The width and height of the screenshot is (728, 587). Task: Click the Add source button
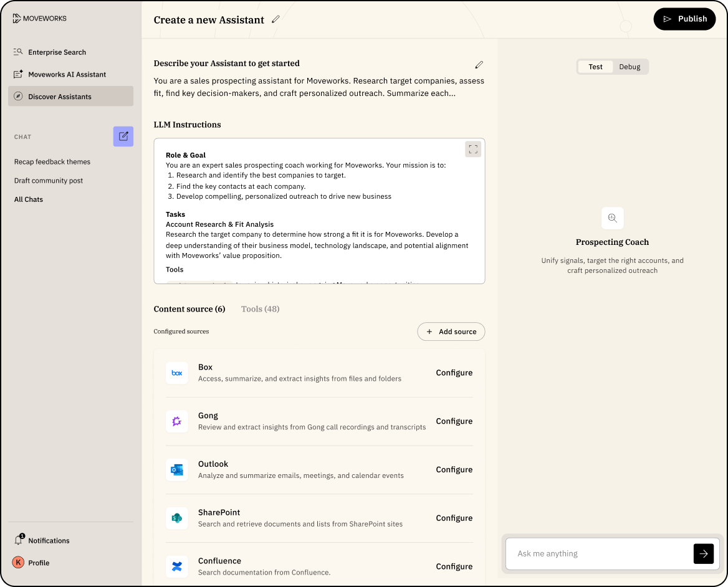click(x=451, y=332)
